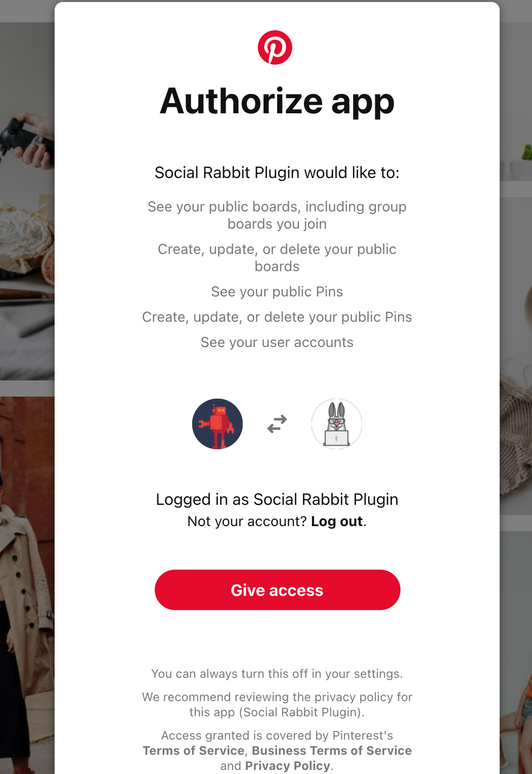This screenshot has height=774, width=532.
Task: Select 'See your user accounts' permission text
Action: (x=277, y=342)
